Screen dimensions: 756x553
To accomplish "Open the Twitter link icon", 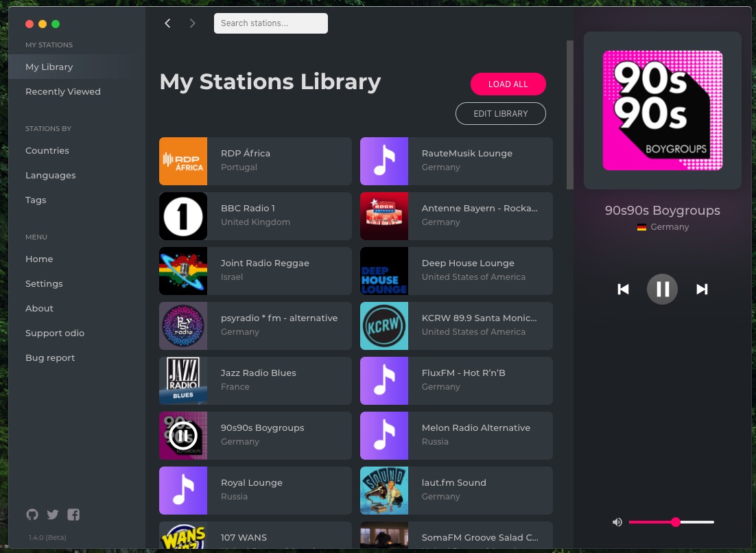I will (x=53, y=515).
